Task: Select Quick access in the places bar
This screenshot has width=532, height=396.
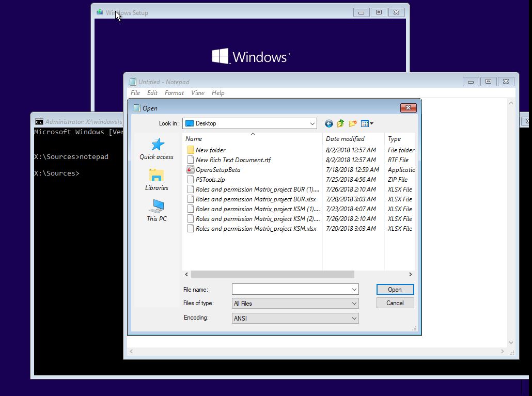Action: click(x=157, y=149)
